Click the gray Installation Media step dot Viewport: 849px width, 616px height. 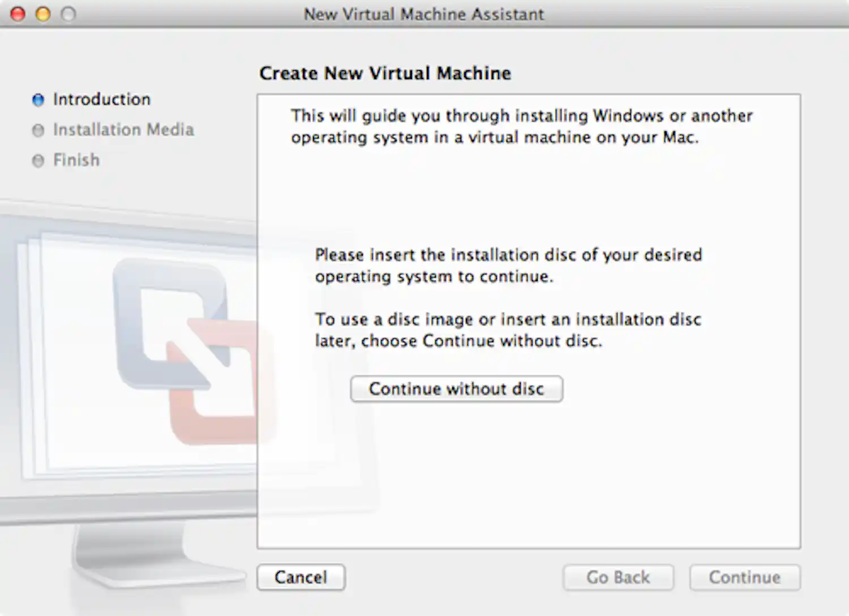pos(38,130)
